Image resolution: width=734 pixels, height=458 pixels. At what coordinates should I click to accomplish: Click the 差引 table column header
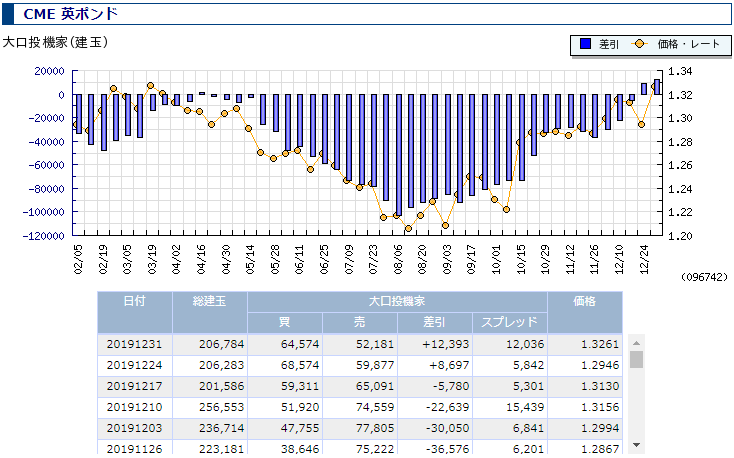pyautogui.click(x=434, y=322)
